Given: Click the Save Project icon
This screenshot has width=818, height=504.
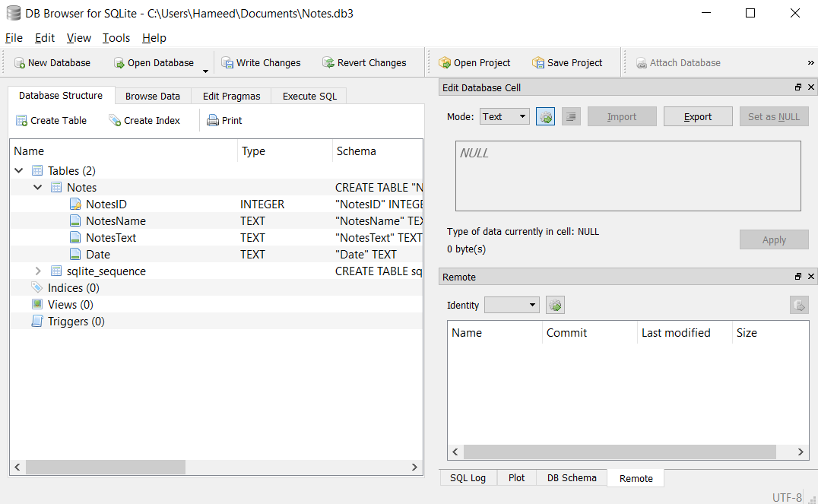Looking at the screenshot, I should (538, 63).
